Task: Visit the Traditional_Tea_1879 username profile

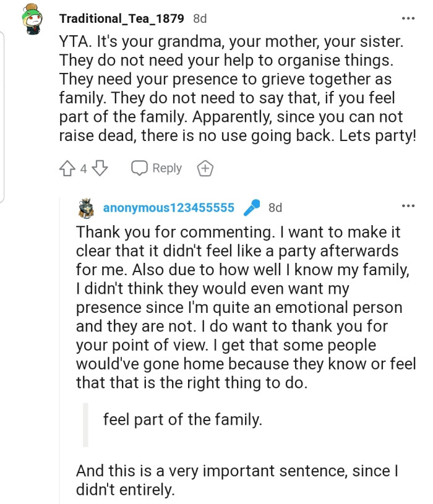Action: (x=121, y=19)
